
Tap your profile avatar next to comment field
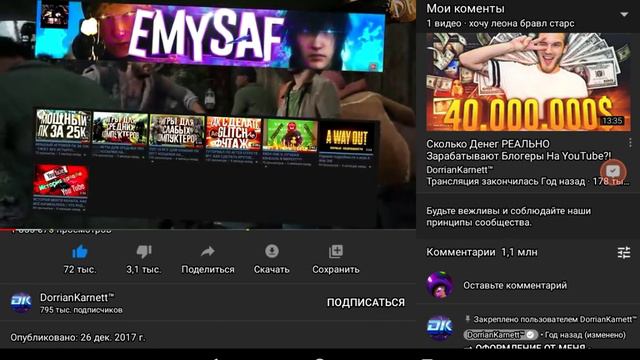440,285
